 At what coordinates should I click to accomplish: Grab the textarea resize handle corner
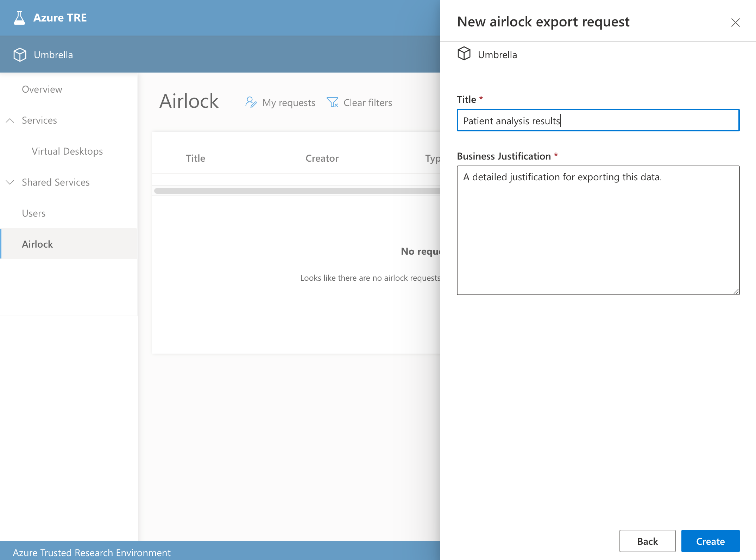point(736,291)
